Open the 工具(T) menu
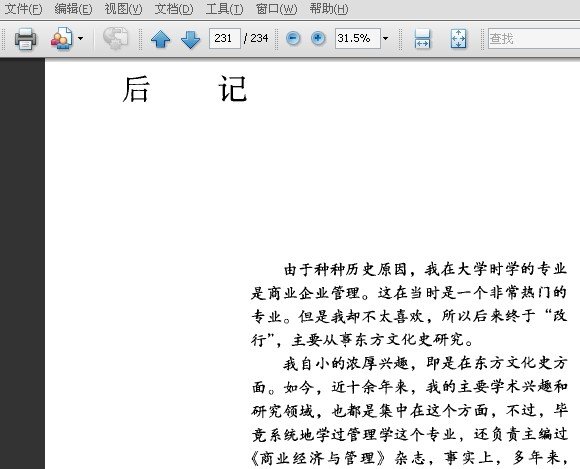This screenshot has width=580, height=469. tap(224, 9)
